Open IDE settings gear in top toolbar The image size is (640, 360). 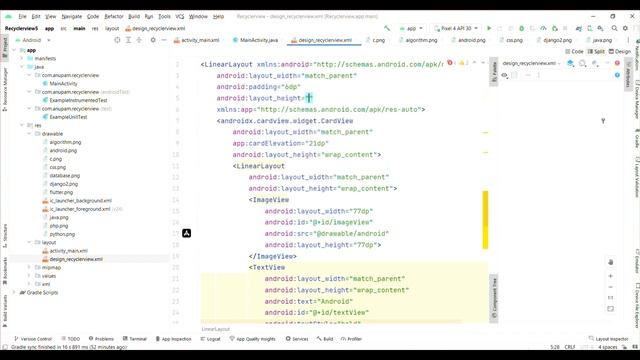point(625,28)
